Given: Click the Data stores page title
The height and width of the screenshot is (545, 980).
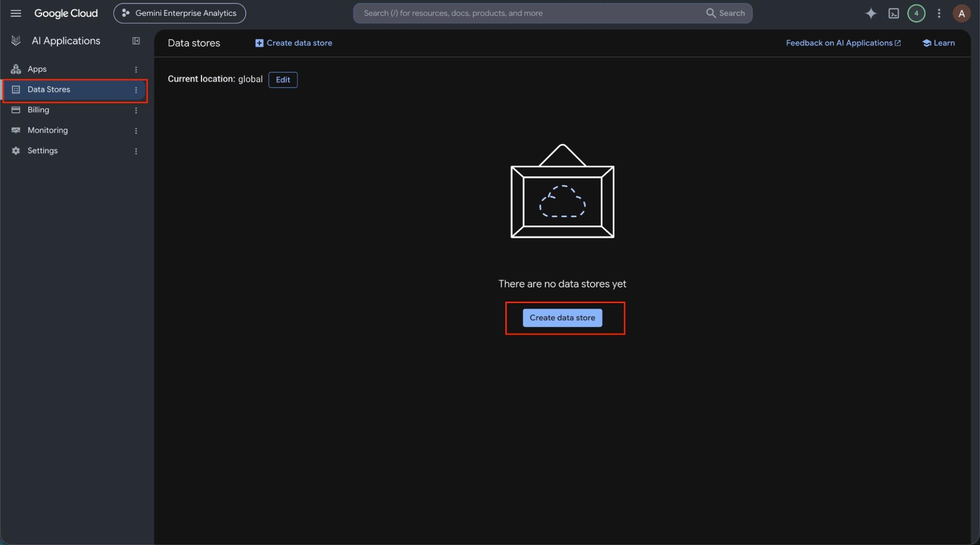Looking at the screenshot, I should pyautogui.click(x=194, y=43).
